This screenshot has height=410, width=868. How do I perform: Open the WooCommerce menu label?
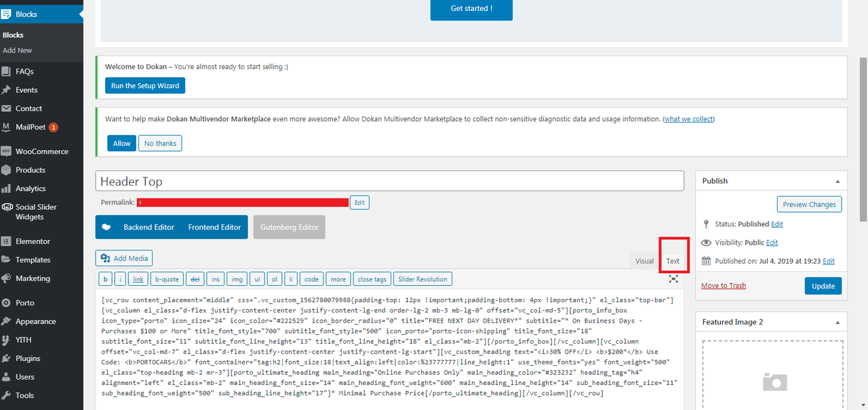point(42,151)
